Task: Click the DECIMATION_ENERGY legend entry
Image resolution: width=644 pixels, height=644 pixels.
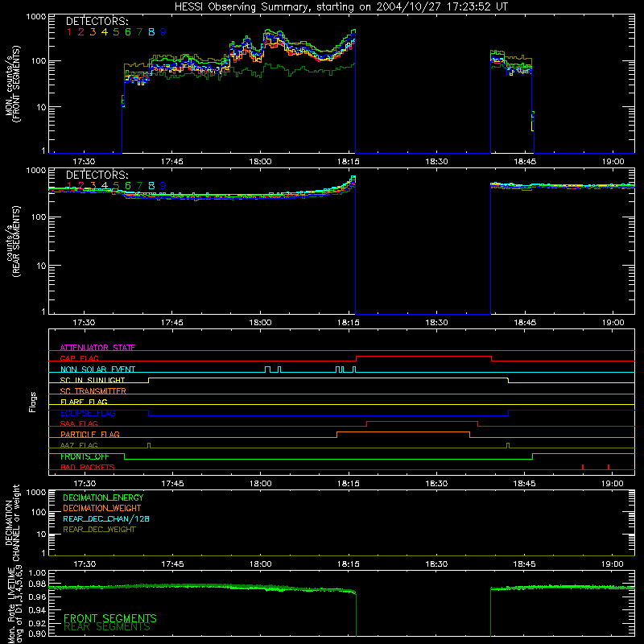Action: [x=103, y=497]
